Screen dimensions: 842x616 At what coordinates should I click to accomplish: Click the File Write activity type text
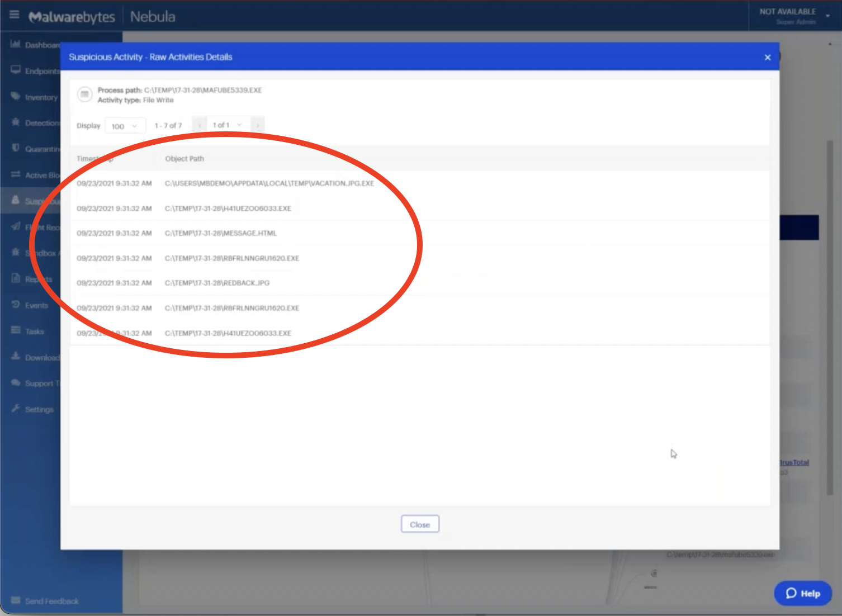[158, 100]
